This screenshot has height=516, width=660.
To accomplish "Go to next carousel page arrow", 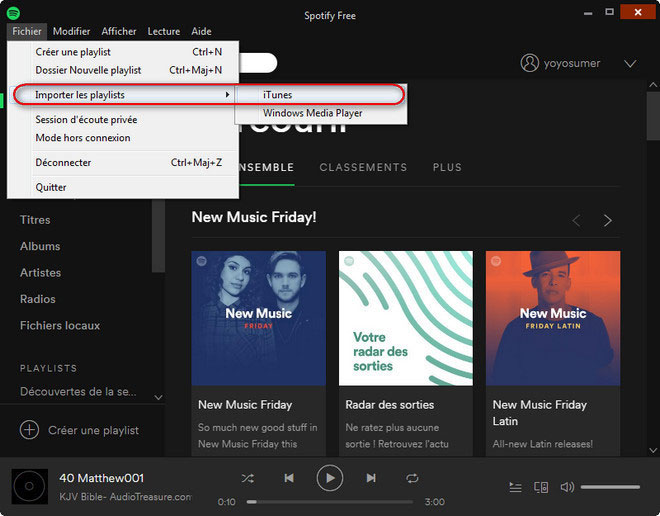I will (x=607, y=220).
